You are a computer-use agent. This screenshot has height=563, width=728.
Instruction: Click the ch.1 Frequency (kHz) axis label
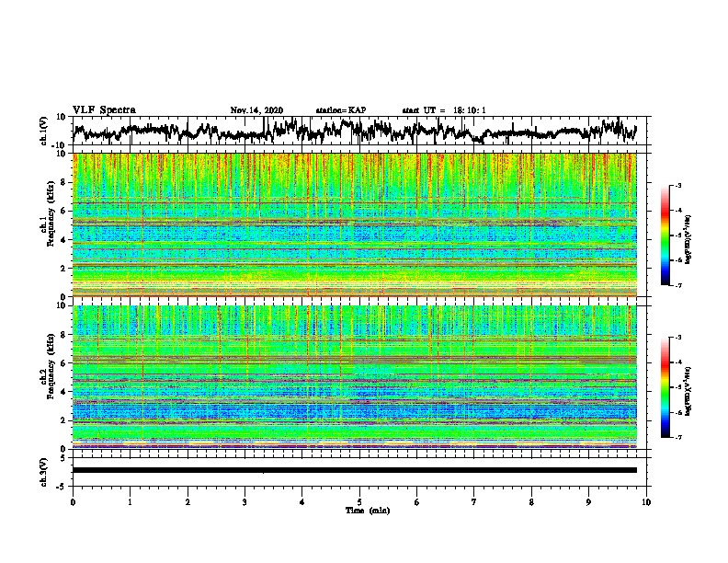[48, 214]
